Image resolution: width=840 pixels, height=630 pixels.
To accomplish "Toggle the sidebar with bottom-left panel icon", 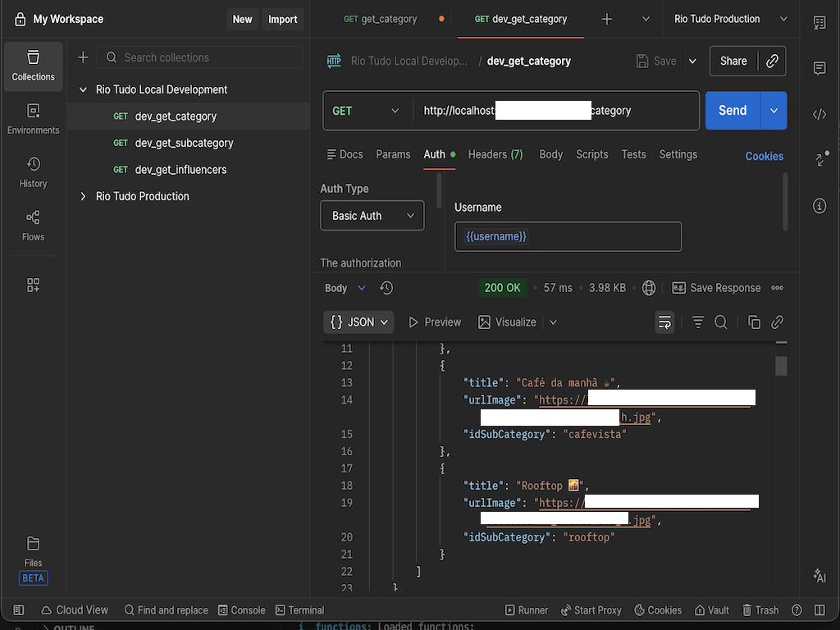I will (19, 610).
